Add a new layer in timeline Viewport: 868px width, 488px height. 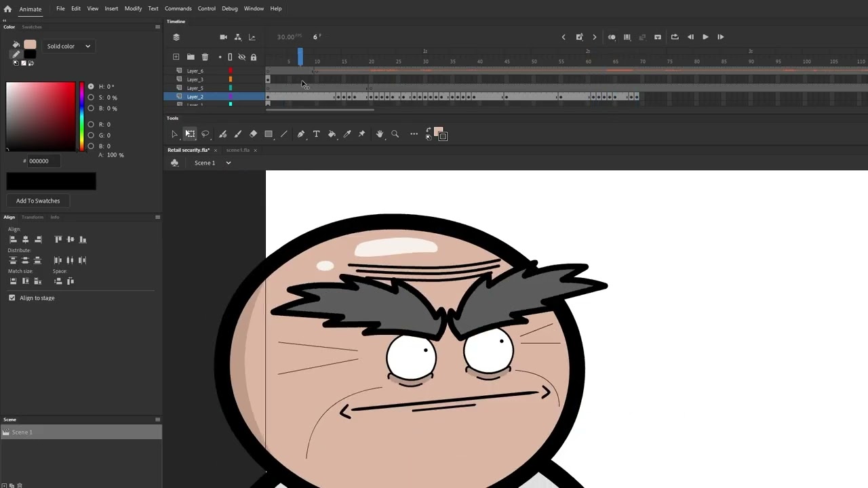click(176, 57)
